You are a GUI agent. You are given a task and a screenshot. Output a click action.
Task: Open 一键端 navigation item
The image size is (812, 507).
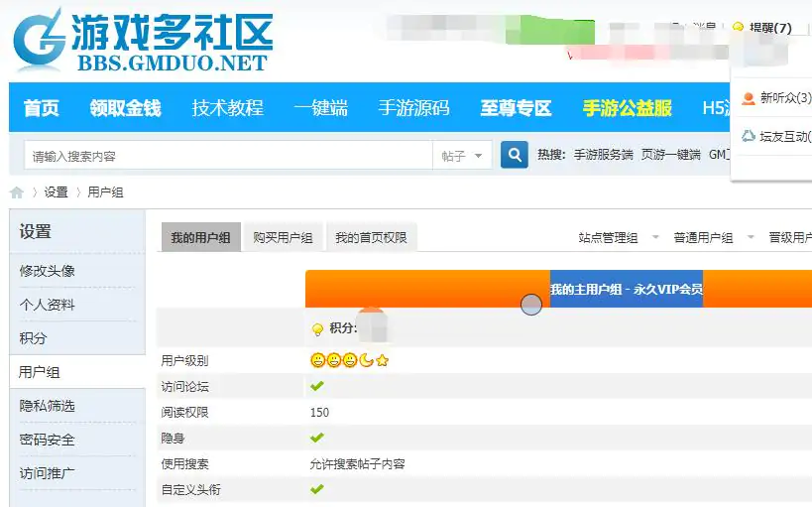click(321, 108)
